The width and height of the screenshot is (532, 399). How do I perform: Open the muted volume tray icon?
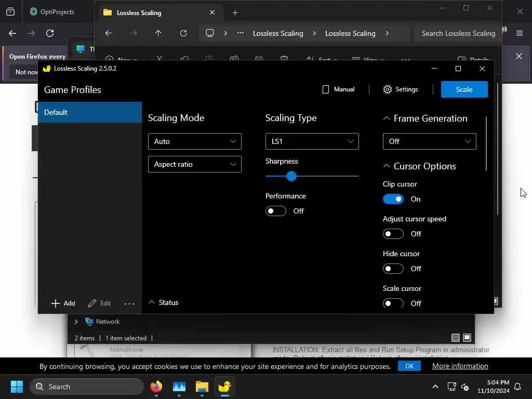pyautogui.click(x=465, y=387)
